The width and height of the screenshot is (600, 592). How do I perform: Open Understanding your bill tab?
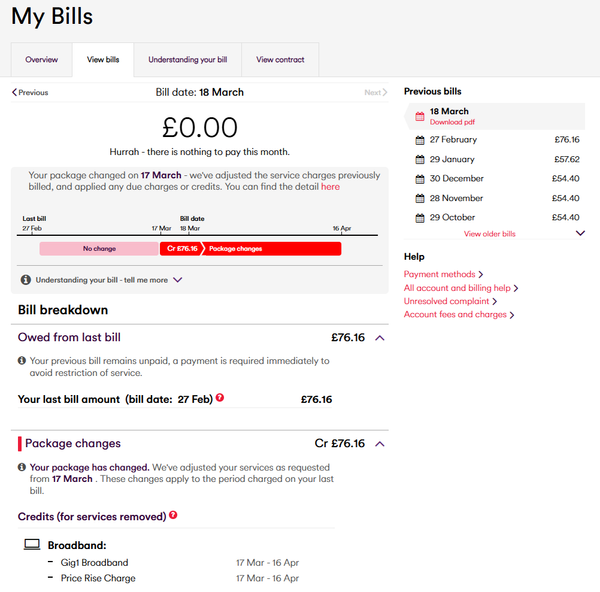[x=188, y=60]
